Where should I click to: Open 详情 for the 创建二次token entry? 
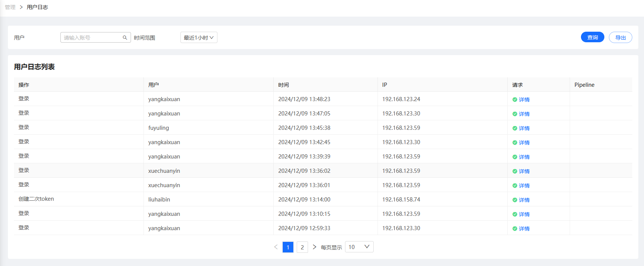pos(524,200)
